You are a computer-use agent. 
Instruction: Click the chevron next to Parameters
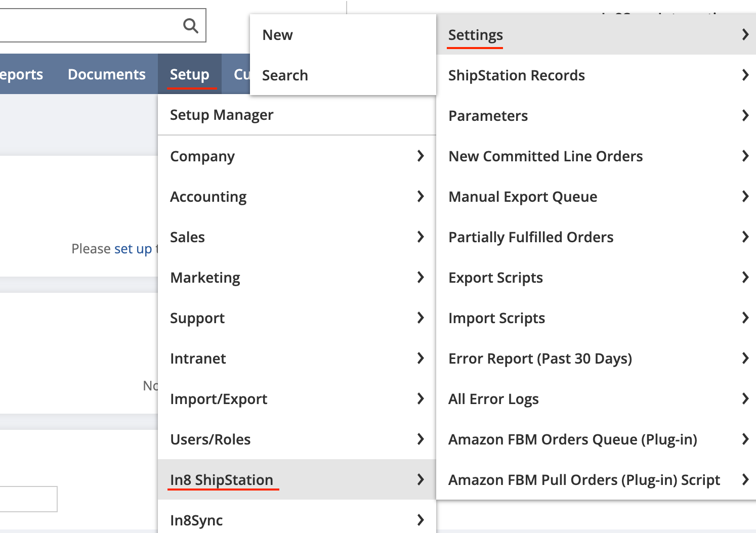[x=745, y=115]
